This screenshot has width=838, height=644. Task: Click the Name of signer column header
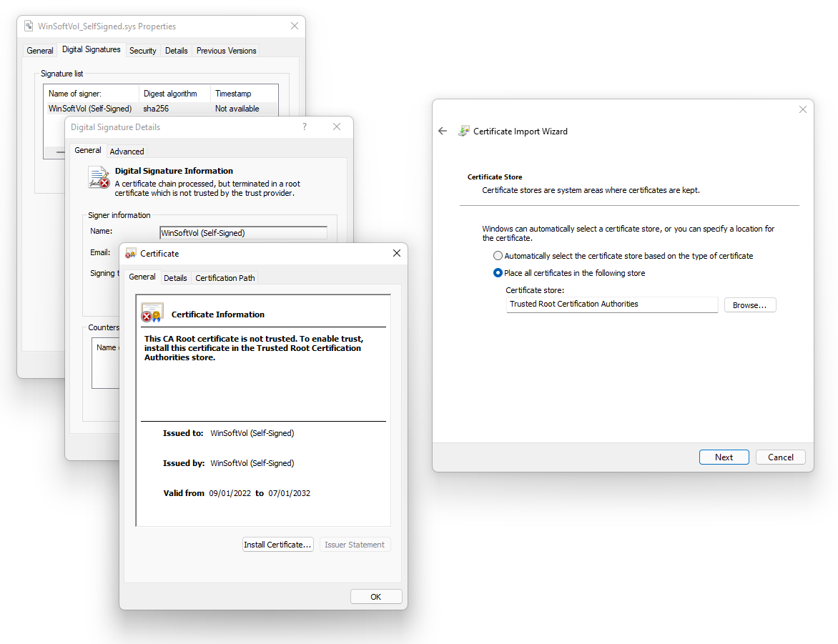[x=92, y=94]
